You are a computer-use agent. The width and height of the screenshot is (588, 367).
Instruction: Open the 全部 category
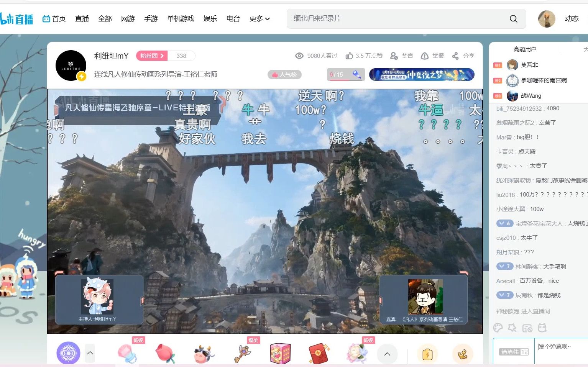tap(105, 19)
